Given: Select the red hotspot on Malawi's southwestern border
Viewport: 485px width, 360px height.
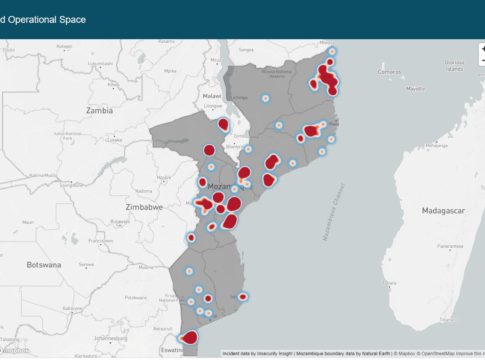Looking at the screenshot, I should tap(223, 124).
